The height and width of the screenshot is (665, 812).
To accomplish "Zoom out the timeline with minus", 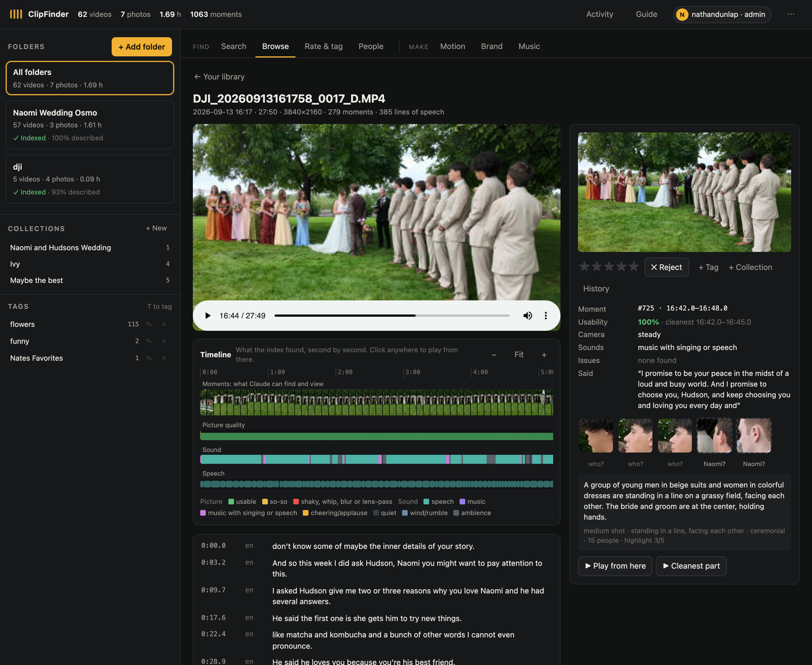I will pyautogui.click(x=494, y=355).
